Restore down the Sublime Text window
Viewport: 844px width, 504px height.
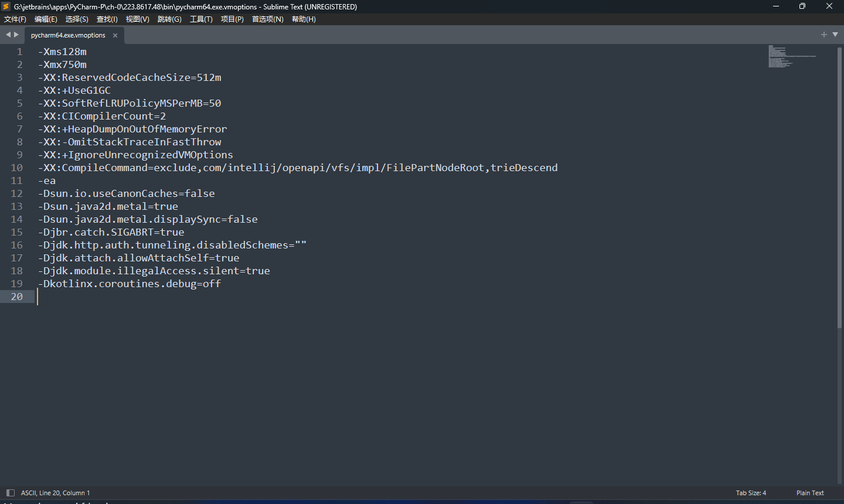pos(802,6)
